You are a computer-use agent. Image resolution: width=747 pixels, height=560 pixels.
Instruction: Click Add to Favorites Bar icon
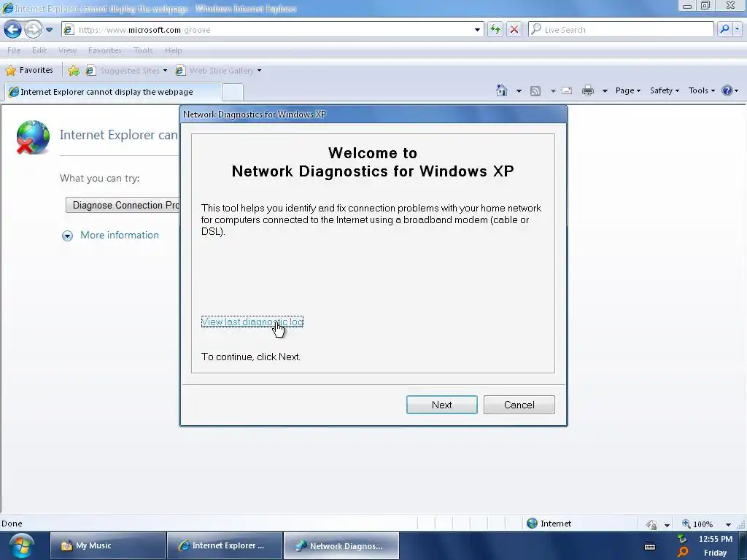point(74,71)
